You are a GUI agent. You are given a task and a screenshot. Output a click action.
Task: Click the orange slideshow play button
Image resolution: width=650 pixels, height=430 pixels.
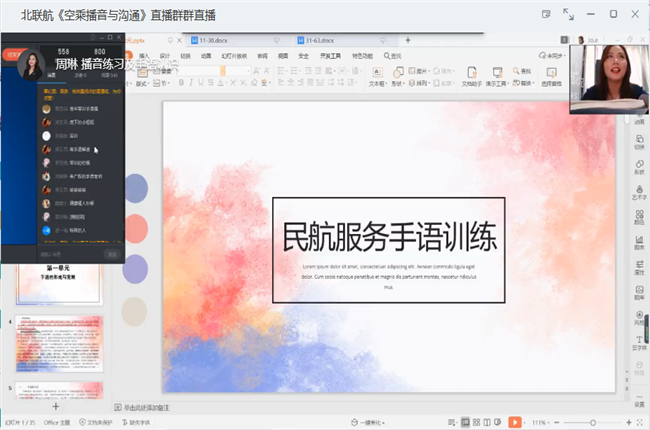tap(515, 422)
